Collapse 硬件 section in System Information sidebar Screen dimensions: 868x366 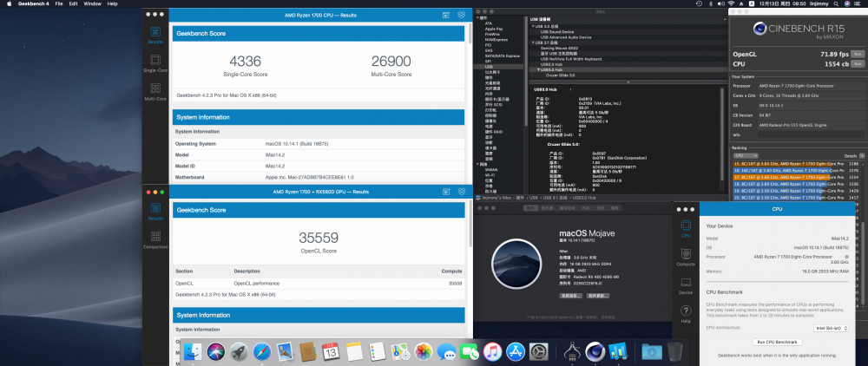[x=477, y=18]
